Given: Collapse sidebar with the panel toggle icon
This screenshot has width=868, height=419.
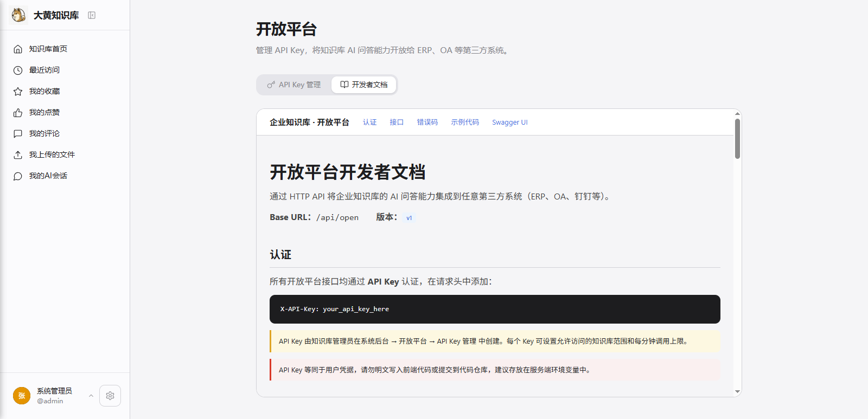Looking at the screenshot, I should (x=92, y=15).
